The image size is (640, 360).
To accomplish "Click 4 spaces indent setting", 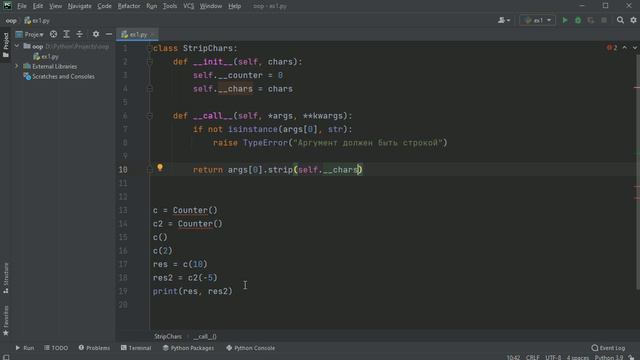I will click(578, 357).
